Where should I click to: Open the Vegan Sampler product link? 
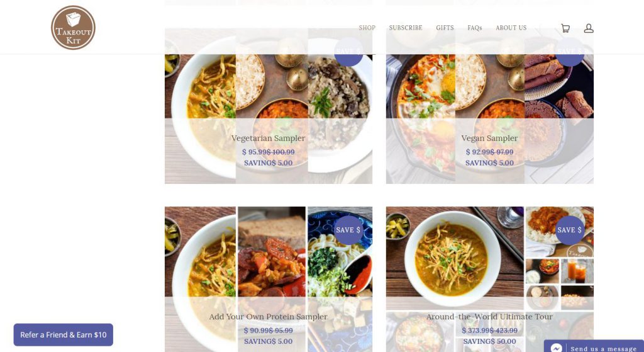489,138
